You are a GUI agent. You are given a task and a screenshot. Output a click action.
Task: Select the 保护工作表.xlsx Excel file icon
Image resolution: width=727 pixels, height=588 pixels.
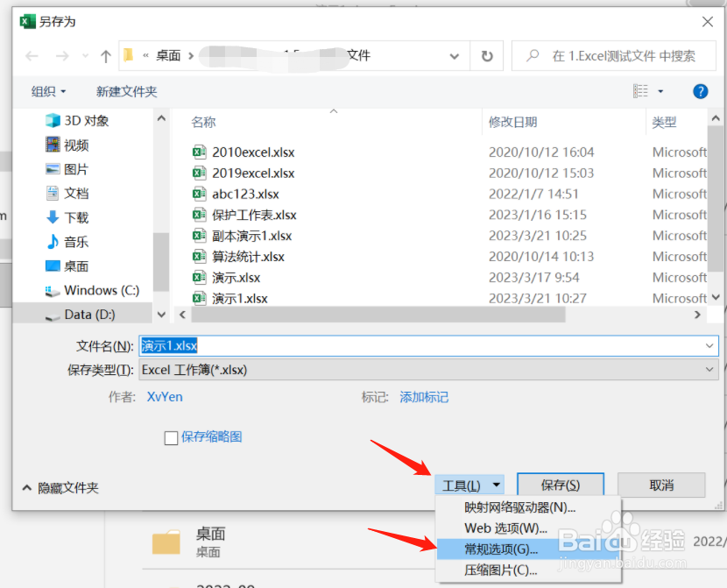point(201,215)
